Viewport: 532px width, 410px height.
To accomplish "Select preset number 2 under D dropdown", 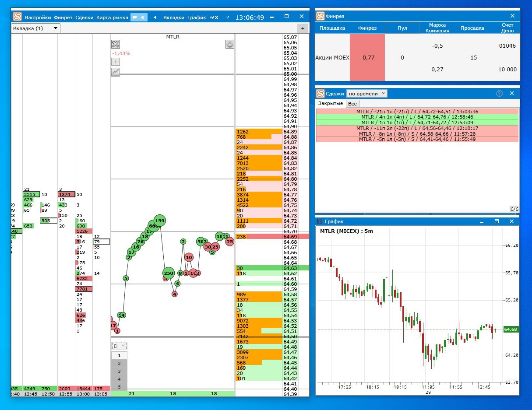I will (x=119, y=364).
